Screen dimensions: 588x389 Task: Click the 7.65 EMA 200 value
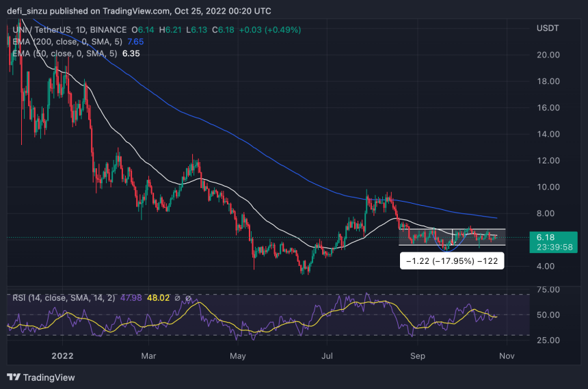135,42
